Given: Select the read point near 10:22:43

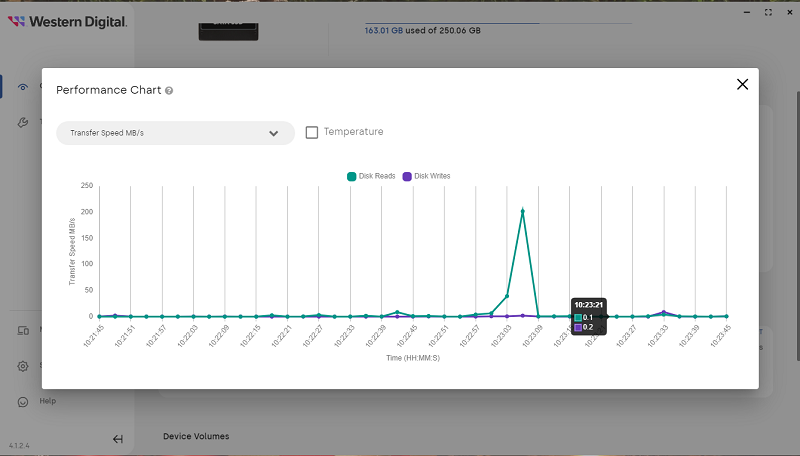Looking at the screenshot, I should pos(397,312).
